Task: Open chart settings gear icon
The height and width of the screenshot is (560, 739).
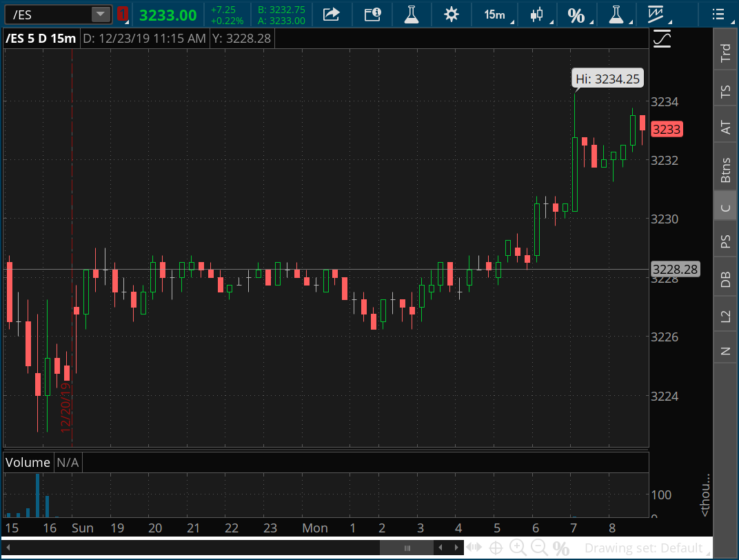Action: 451,14
